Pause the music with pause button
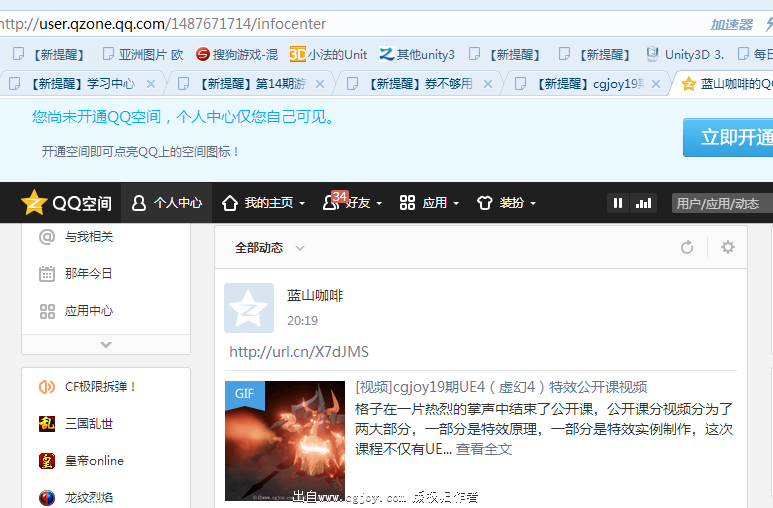The image size is (773, 508). (618, 203)
